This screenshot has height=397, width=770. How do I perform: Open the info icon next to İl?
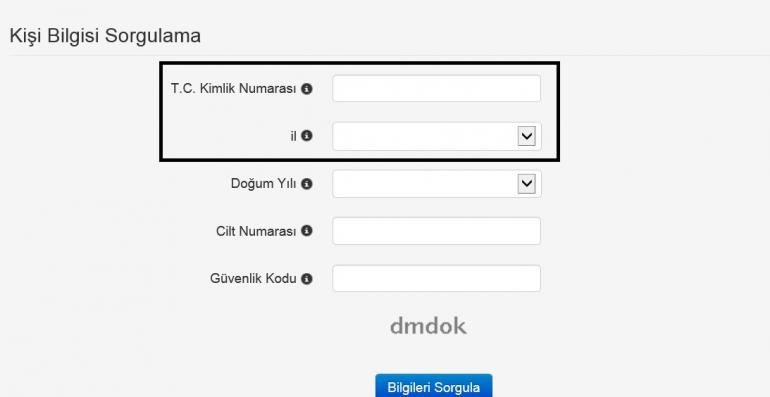(x=307, y=136)
